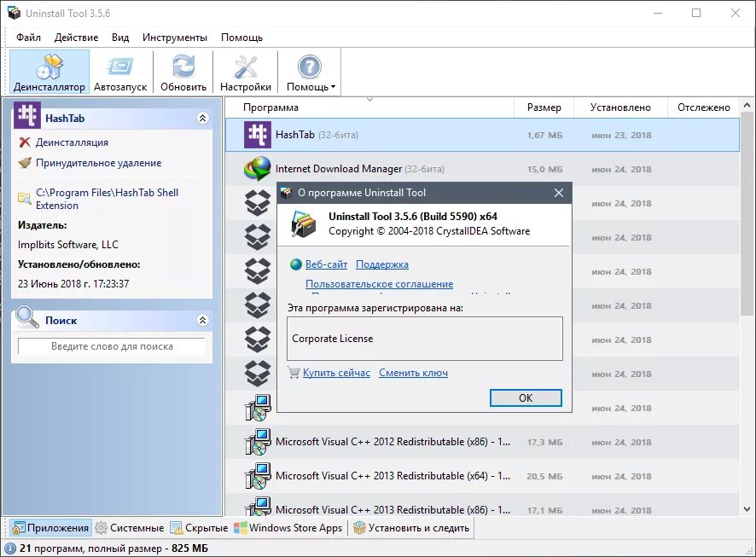756x557 pixels.
Task: Switch to the Системные tab
Action: coord(129,528)
